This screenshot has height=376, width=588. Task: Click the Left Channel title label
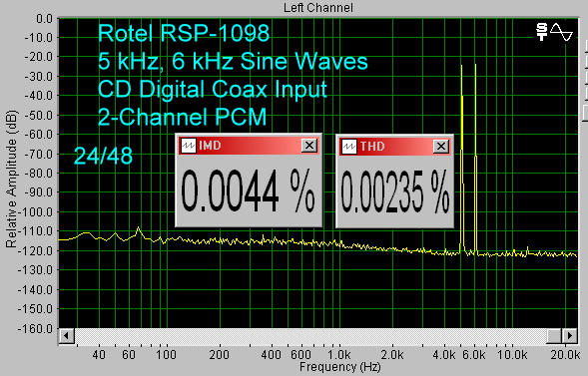tap(318, 8)
